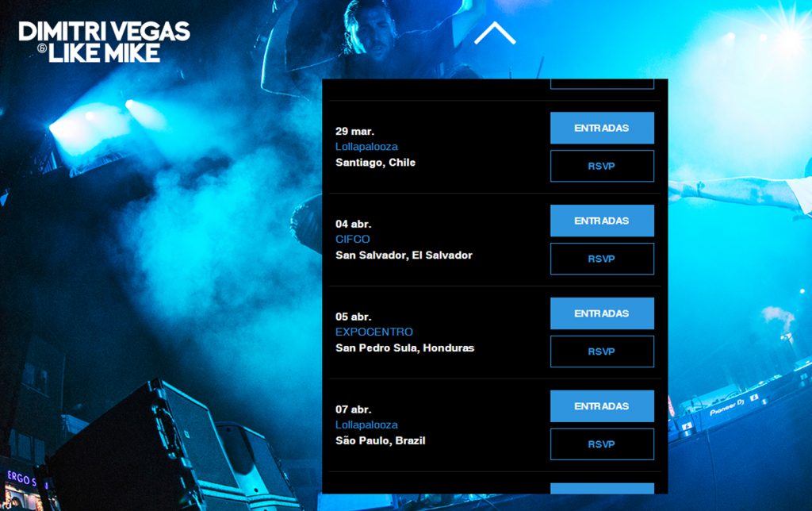Open the EXPOCENTRO venue link

(374, 332)
